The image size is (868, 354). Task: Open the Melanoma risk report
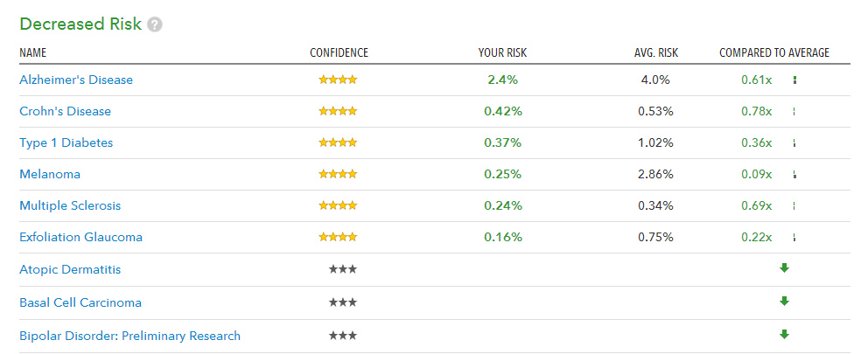(x=49, y=174)
